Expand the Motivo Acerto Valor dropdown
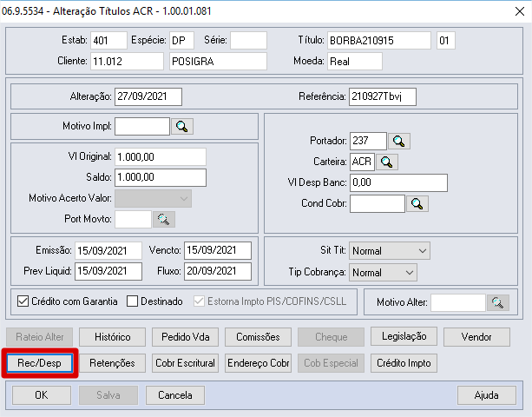 click(153, 199)
